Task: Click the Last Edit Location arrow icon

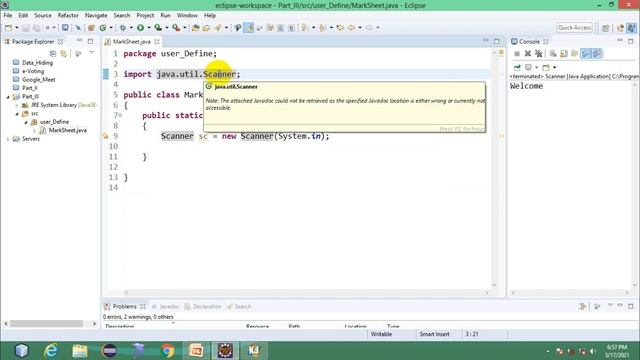Action: [x=340, y=28]
